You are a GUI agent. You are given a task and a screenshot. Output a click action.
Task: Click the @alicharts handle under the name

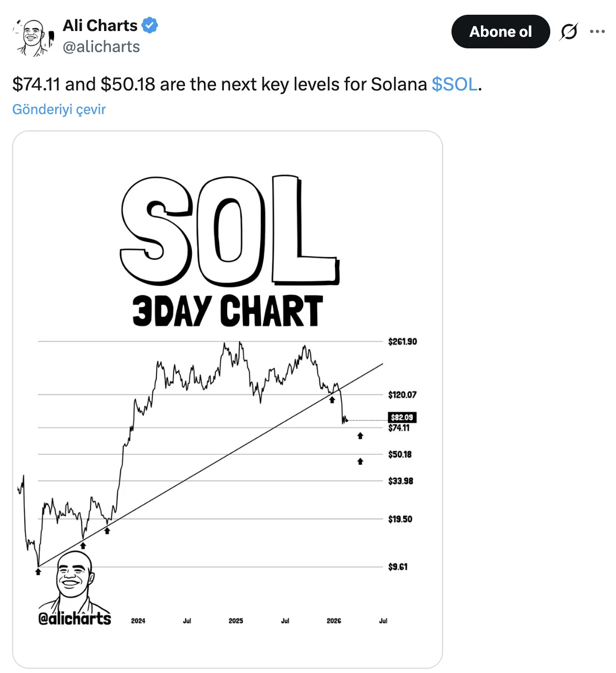[101, 47]
